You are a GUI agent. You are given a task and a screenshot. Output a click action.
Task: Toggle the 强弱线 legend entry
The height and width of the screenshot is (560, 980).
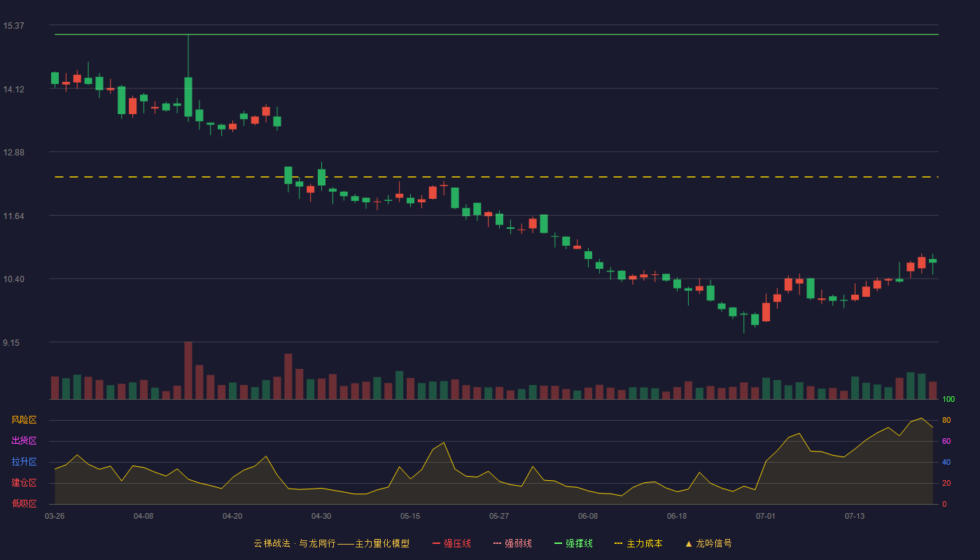[x=513, y=543]
